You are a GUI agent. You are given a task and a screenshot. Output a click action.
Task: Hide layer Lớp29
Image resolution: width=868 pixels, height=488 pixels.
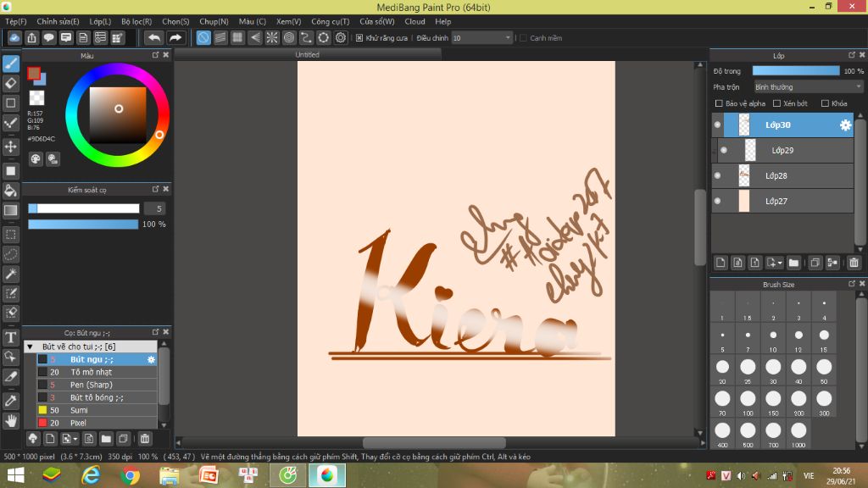coord(724,151)
